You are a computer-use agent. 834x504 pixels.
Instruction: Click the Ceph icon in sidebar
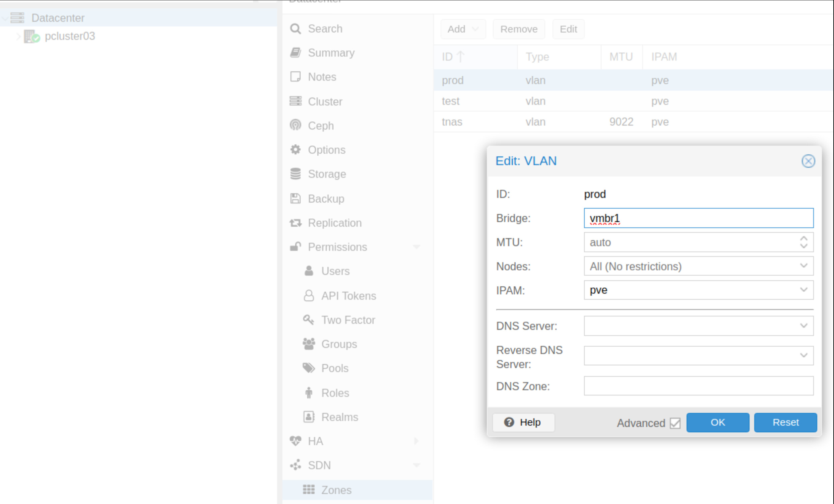(x=295, y=126)
